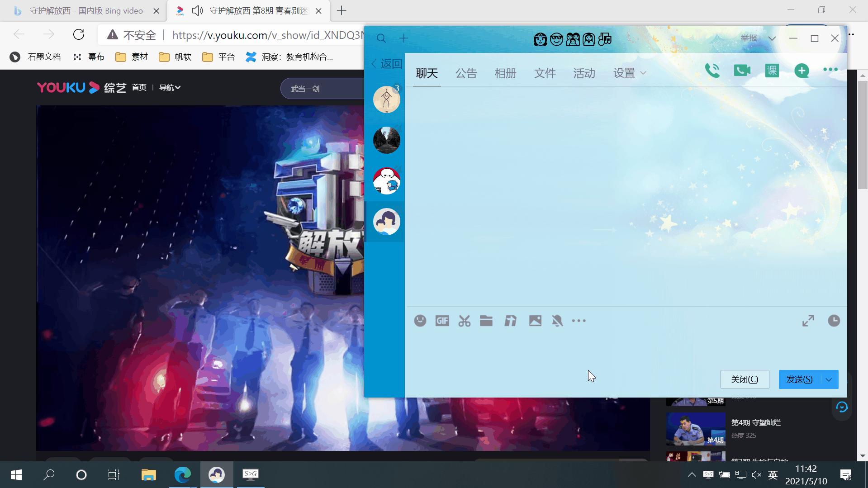Open the emoji picker in chat
The height and width of the screenshot is (488, 868).
pyautogui.click(x=420, y=321)
